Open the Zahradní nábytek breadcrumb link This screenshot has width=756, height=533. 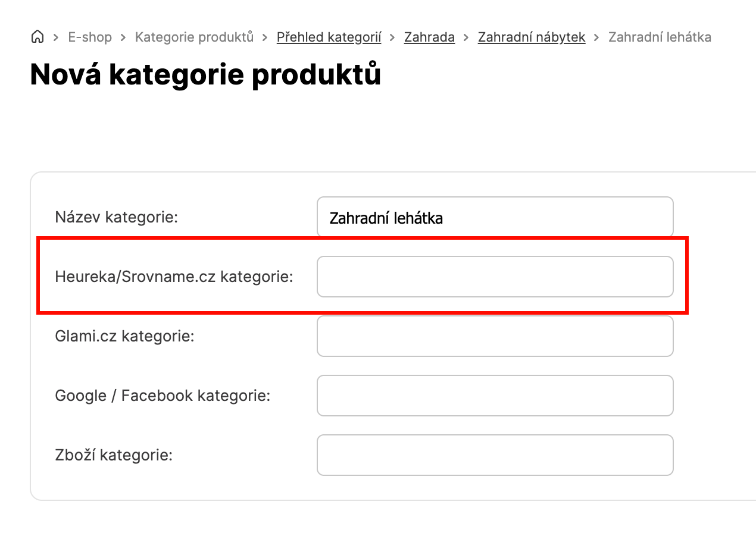532,37
